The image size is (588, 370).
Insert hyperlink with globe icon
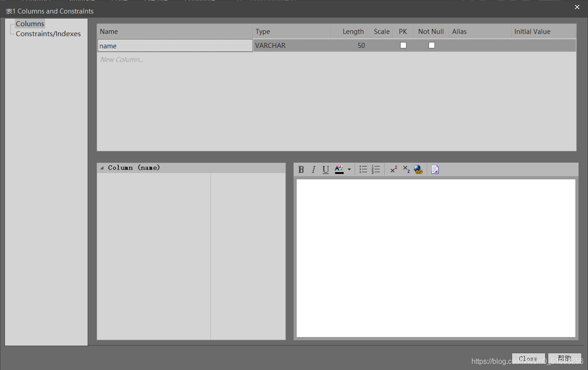[418, 169]
